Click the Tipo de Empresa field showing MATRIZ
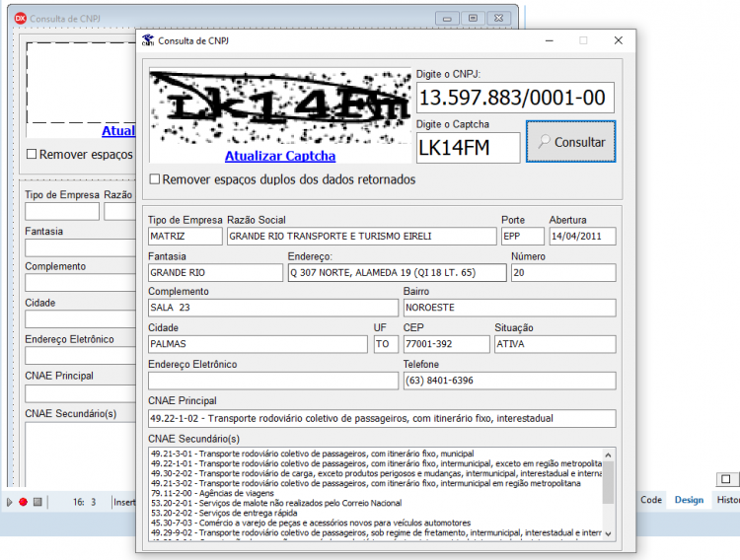This screenshot has width=740, height=560. click(185, 236)
